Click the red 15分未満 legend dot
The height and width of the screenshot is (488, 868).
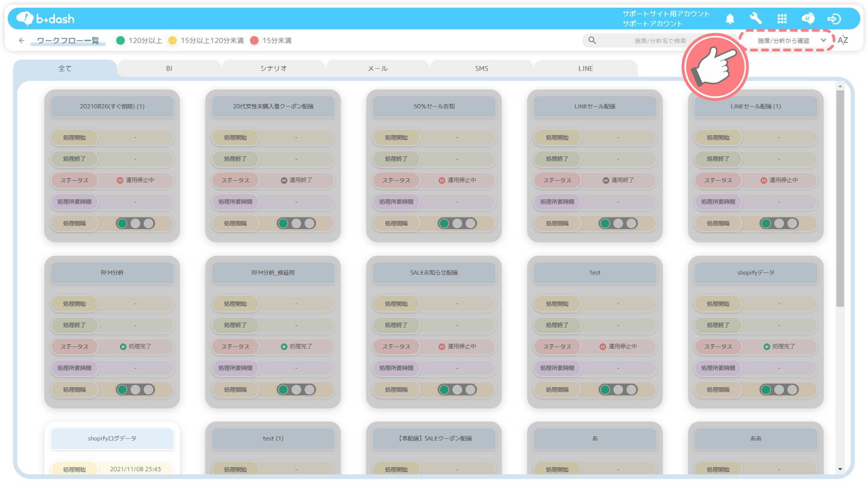coord(254,40)
